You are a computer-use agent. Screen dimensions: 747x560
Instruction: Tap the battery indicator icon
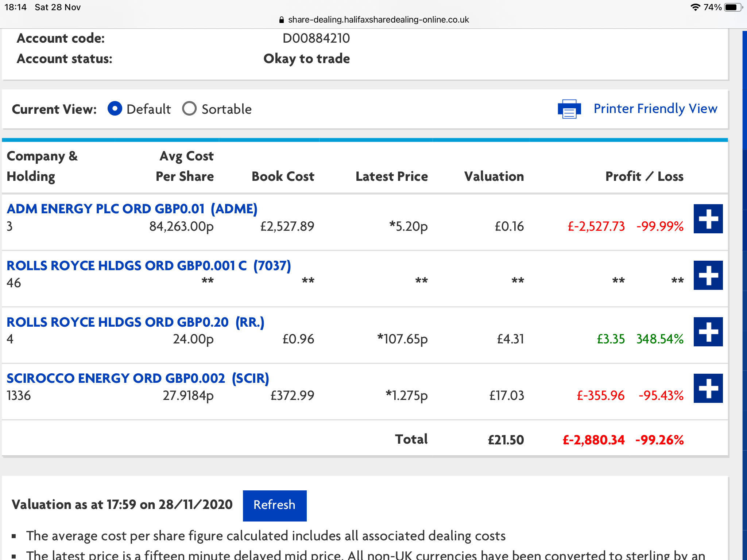pos(733,7)
